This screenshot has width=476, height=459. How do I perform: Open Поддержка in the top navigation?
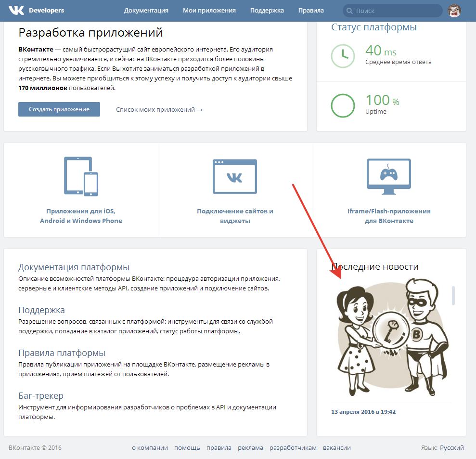267,10
